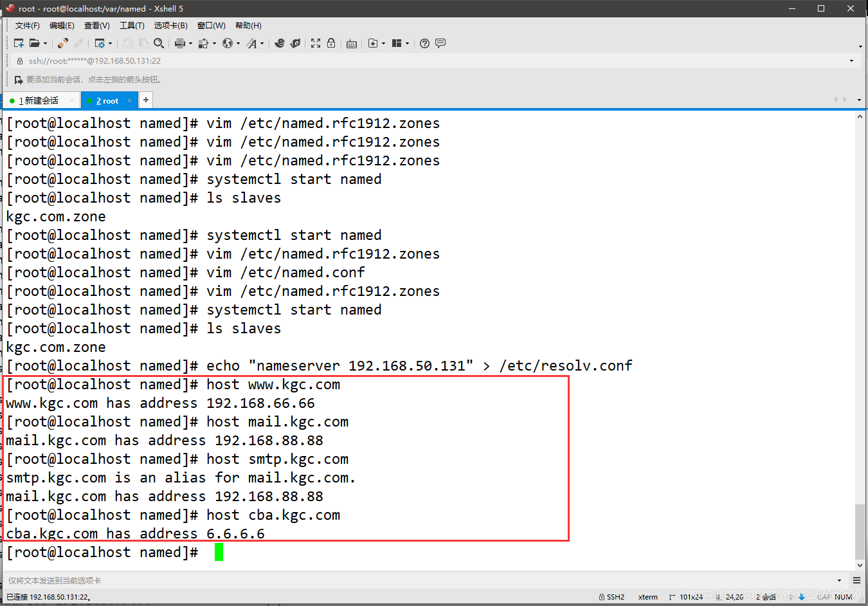
Task: Click the '已连接 192.168.50.131:22' status text
Action: (x=48, y=597)
